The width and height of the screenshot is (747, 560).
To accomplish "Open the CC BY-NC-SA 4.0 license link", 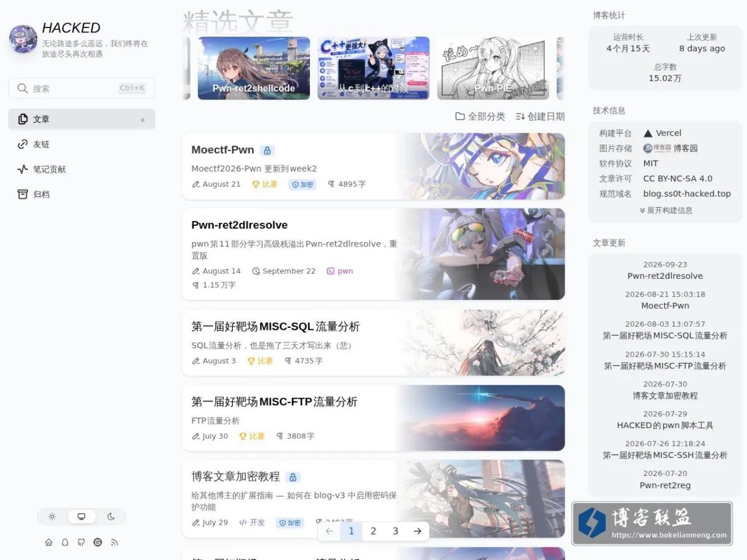I will click(x=678, y=179).
